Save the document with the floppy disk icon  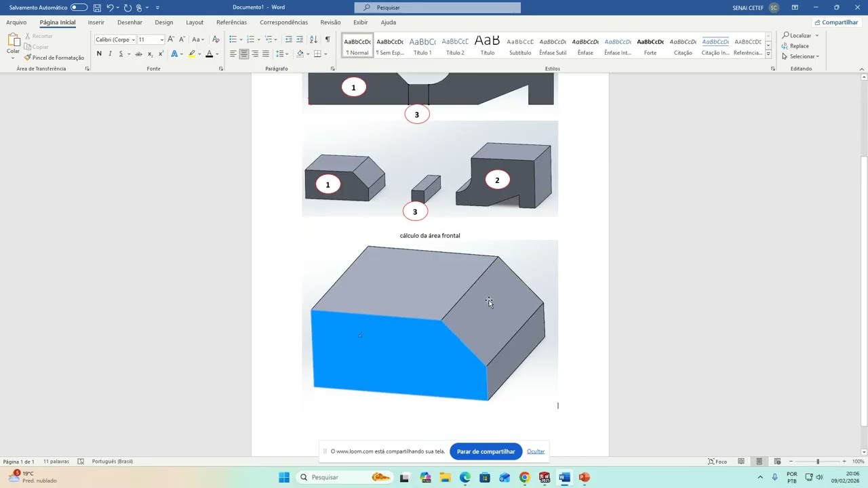[97, 7]
